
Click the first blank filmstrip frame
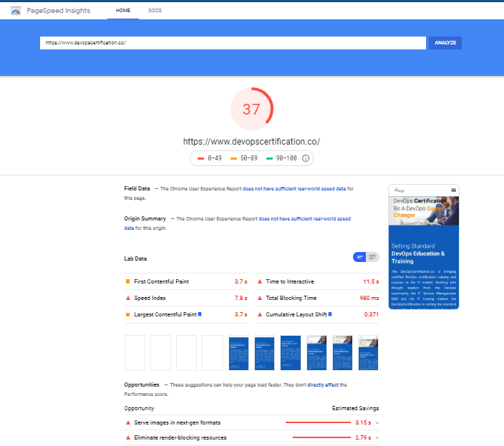[x=135, y=353]
